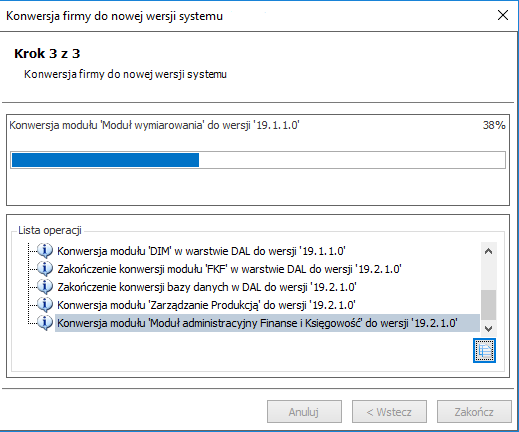The width and height of the screenshot is (519, 432).
Task: Click the 'Lista operacji' group label
Action: [50, 230]
